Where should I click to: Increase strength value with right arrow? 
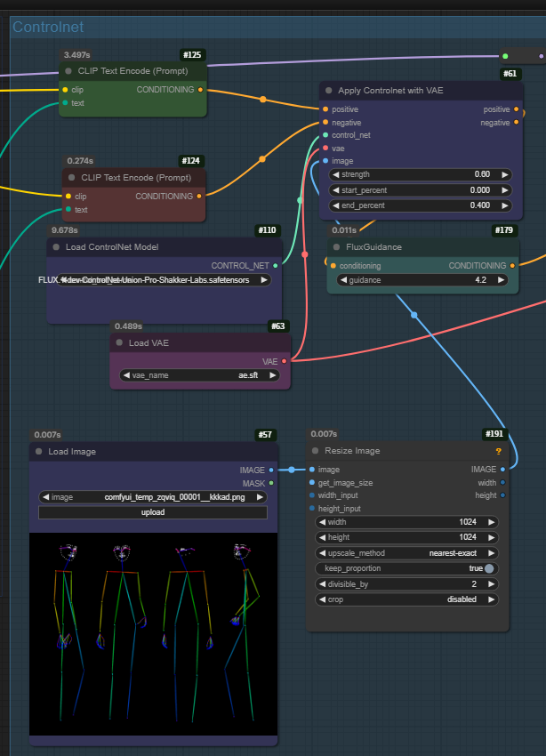(504, 174)
